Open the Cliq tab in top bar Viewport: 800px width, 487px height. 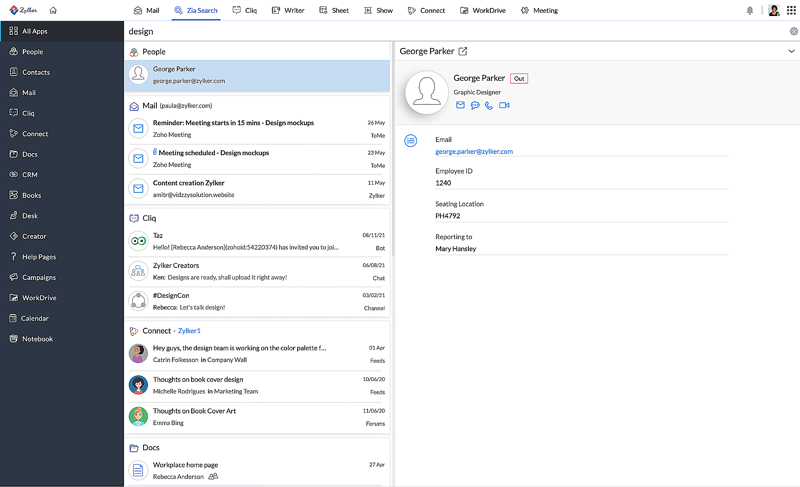(245, 10)
